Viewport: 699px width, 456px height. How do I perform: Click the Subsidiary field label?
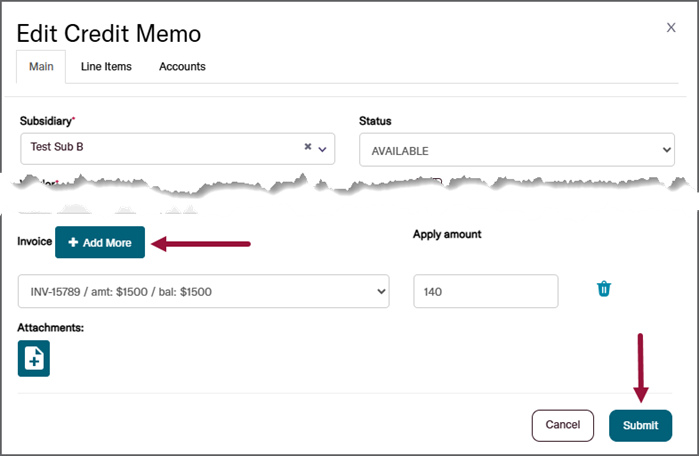click(x=46, y=121)
